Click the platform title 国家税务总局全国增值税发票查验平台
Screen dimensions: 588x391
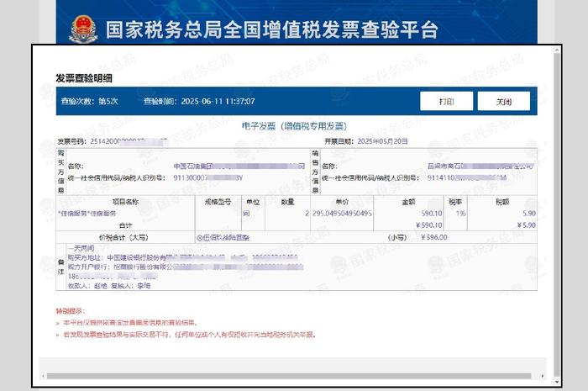[272, 30]
